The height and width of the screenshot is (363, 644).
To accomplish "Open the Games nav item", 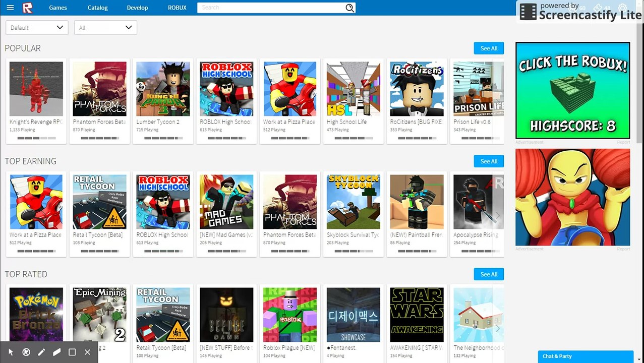I will pyautogui.click(x=58, y=8).
